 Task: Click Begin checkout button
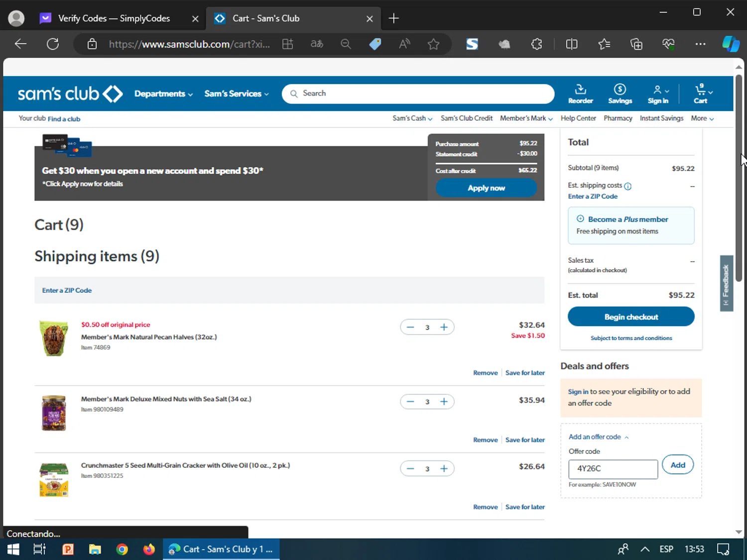[x=631, y=317]
